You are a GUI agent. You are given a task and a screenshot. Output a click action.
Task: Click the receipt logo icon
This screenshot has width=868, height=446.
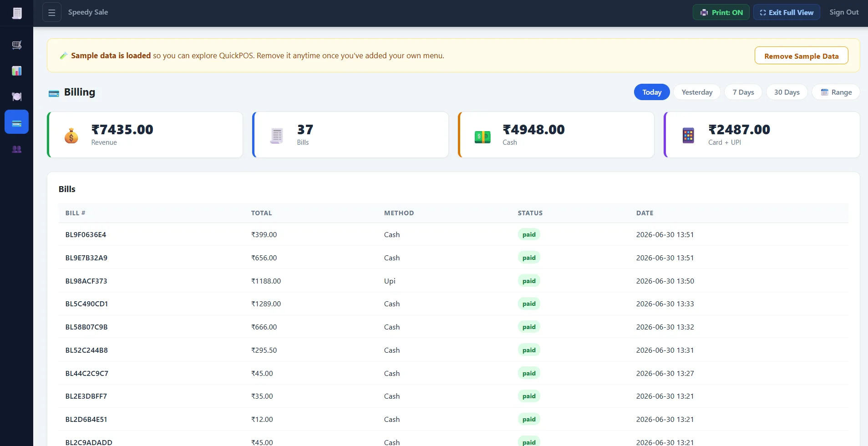(x=17, y=13)
